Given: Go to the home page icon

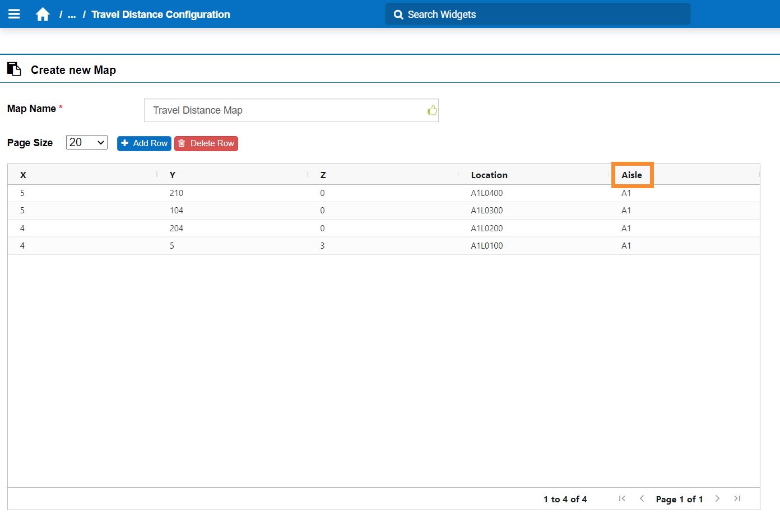Looking at the screenshot, I should [43, 15].
